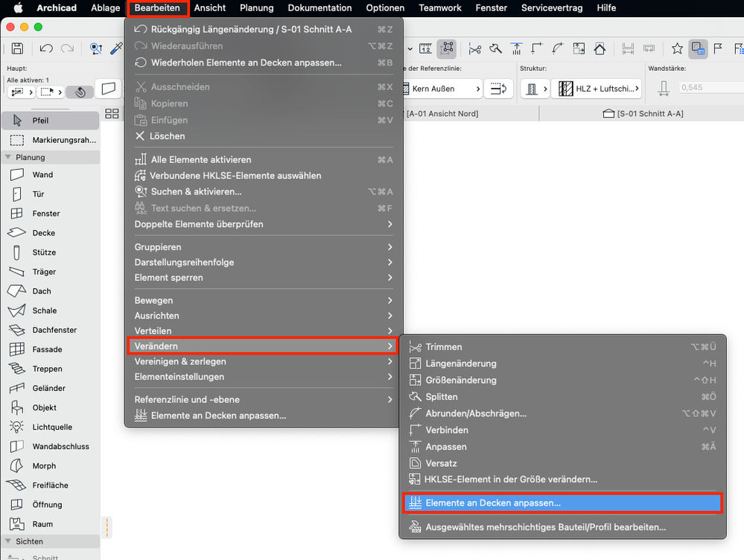This screenshot has height=560, width=744.
Task: Expand the Referenzlinie und -ebene submenu
Action: (x=264, y=400)
